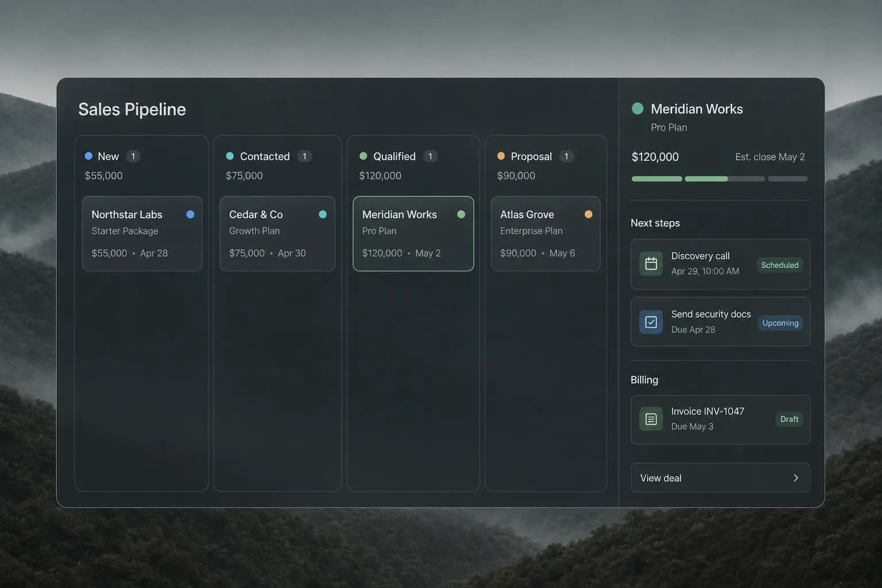Click the count badge beside Proposal
Image resolution: width=882 pixels, height=588 pixels.
tap(566, 156)
